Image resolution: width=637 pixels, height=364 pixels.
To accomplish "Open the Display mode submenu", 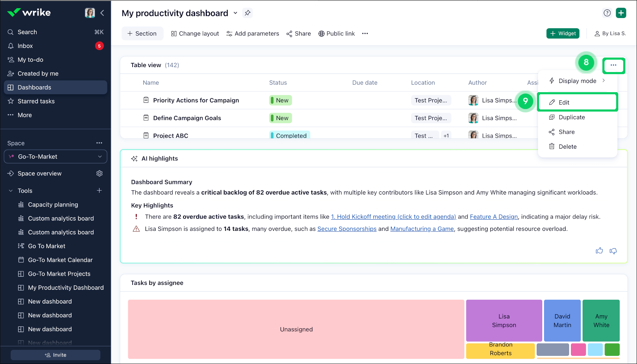I will tap(577, 81).
